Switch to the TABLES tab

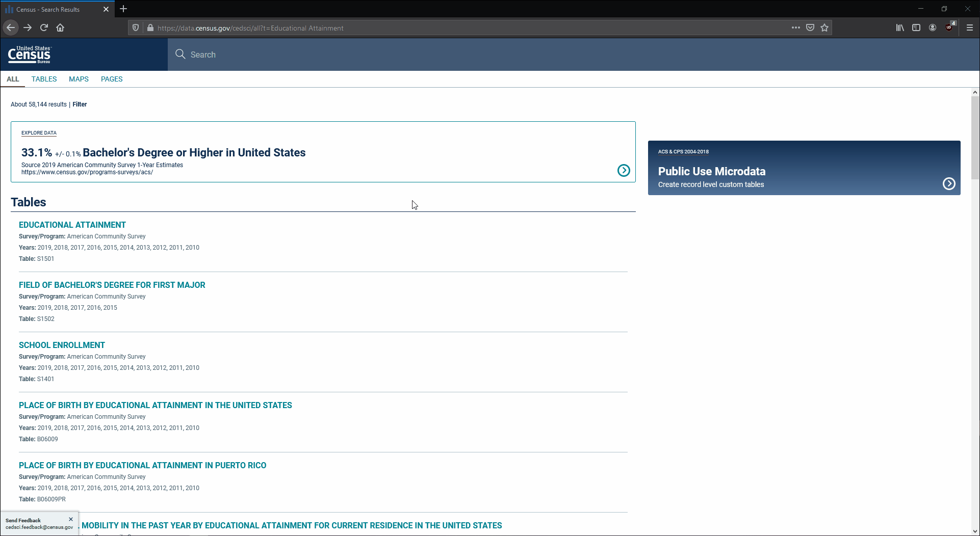[x=44, y=79]
